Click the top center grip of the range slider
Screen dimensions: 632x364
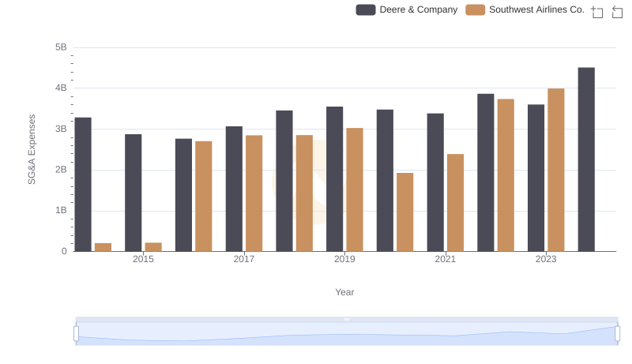pyautogui.click(x=347, y=319)
